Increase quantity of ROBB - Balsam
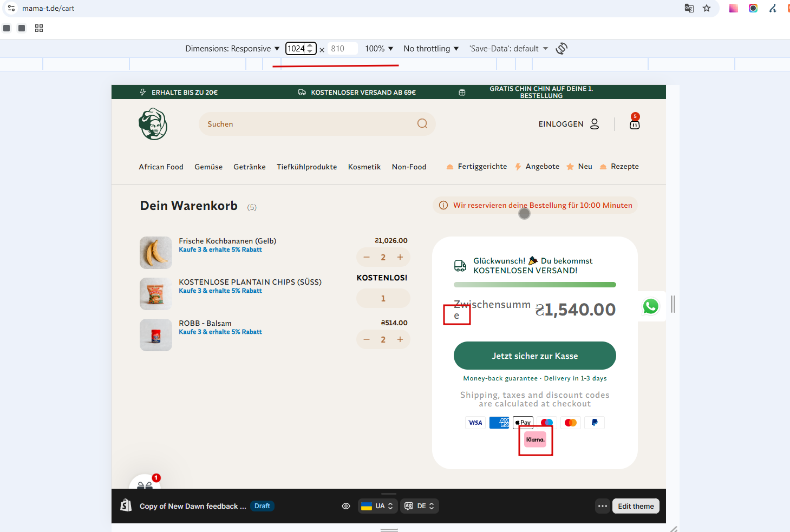Image resolution: width=790 pixels, height=532 pixels. tap(400, 339)
